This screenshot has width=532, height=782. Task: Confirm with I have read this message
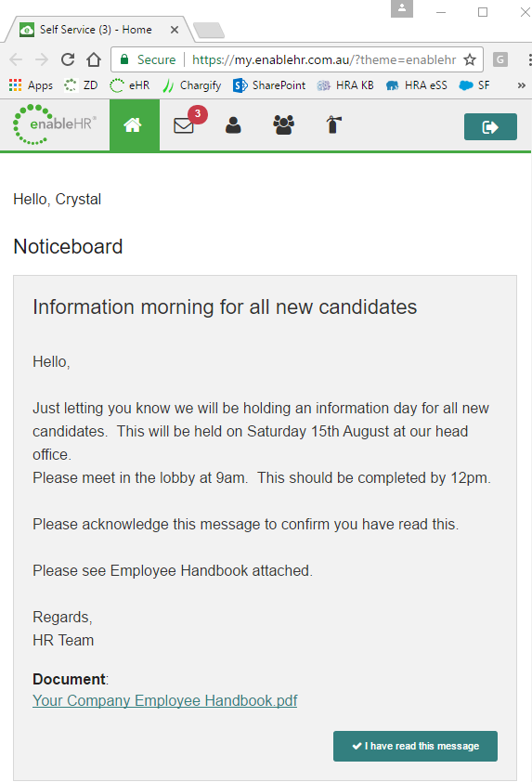(415, 746)
